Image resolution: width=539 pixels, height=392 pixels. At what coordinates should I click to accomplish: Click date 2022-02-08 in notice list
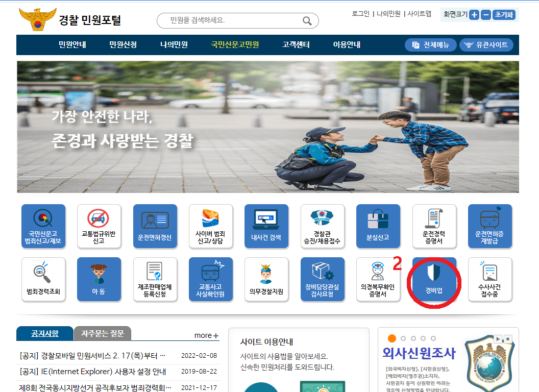click(199, 356)
